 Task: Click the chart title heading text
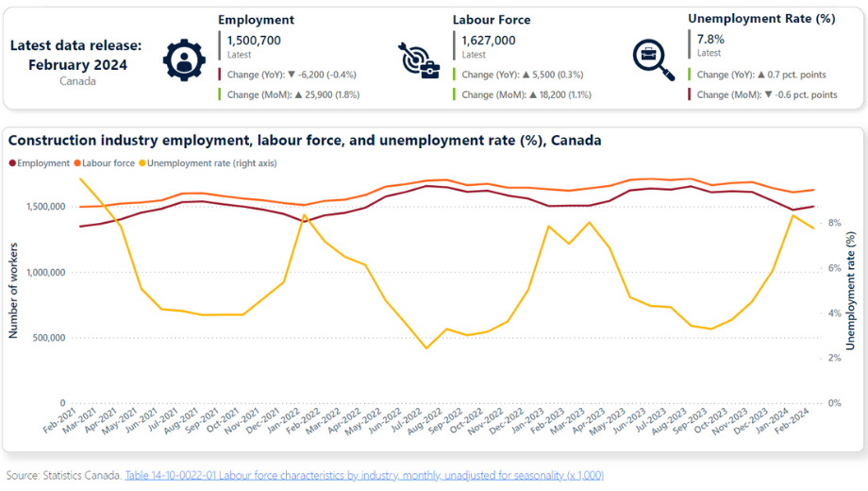(x=305, y=140)
